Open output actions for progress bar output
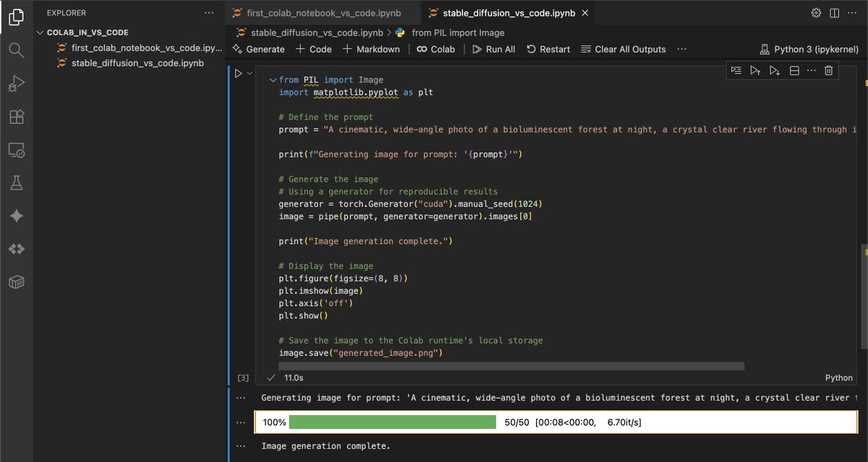 (x=239, y=422)
